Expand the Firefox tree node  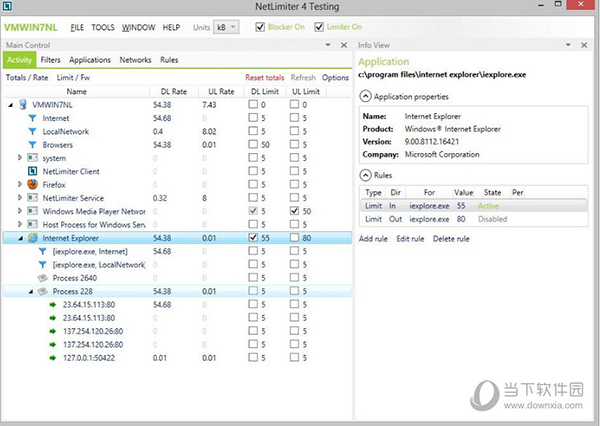[x=20, y=184]
